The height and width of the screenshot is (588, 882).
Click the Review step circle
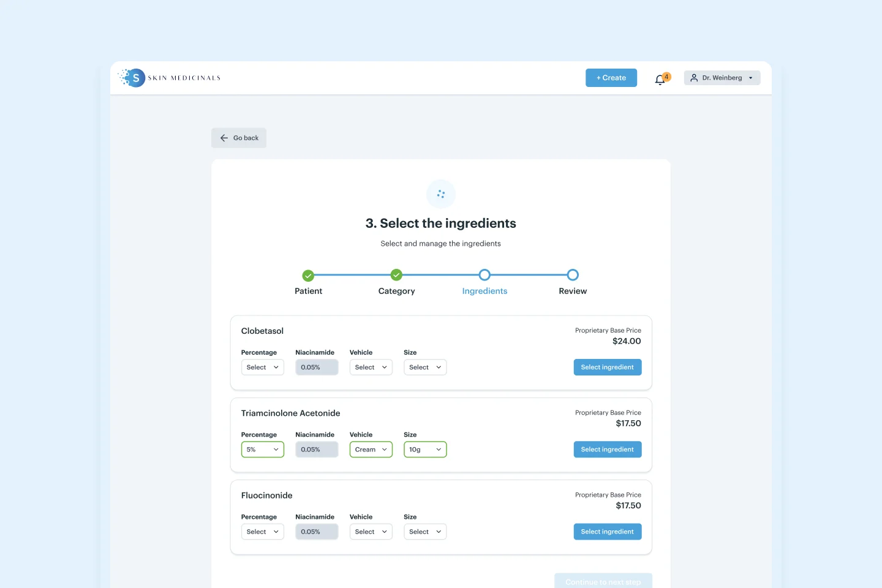tap(573, 274)
